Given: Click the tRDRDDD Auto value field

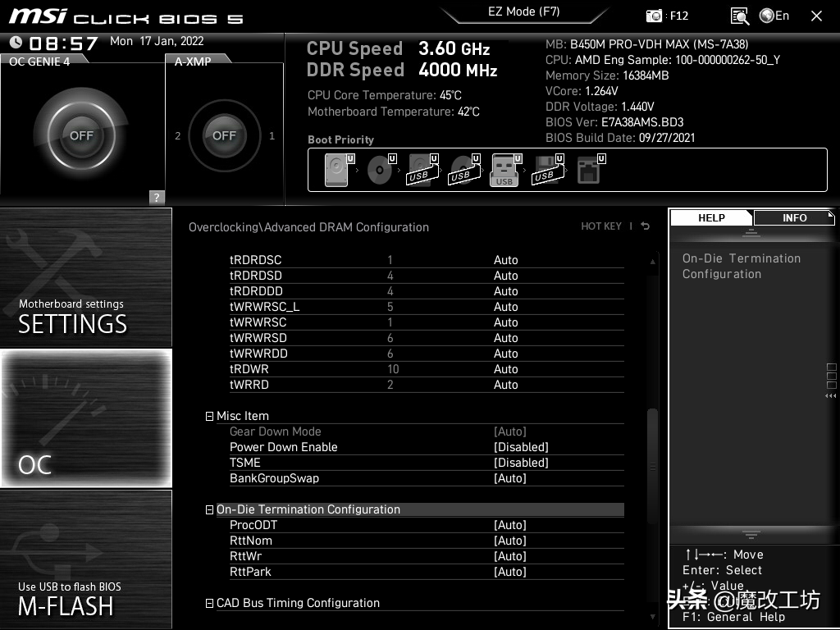Looking at the screenshot, I should [x=505, y=291].
